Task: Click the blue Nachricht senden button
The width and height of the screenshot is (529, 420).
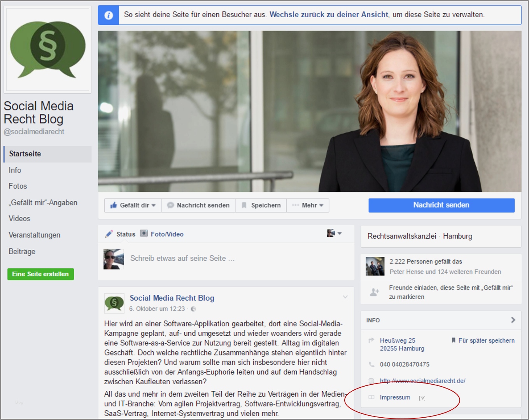Action: coord(441,205)
